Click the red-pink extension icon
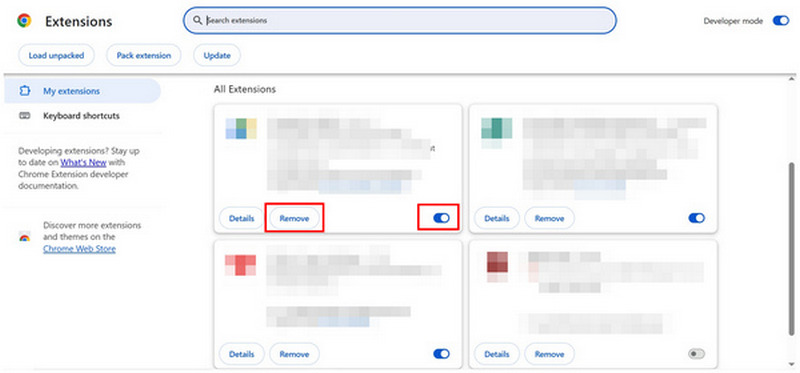 [x=241, y=265]
